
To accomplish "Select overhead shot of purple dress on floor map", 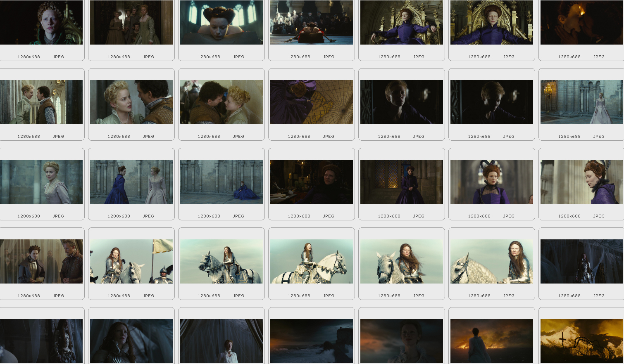I will (312, 102).
